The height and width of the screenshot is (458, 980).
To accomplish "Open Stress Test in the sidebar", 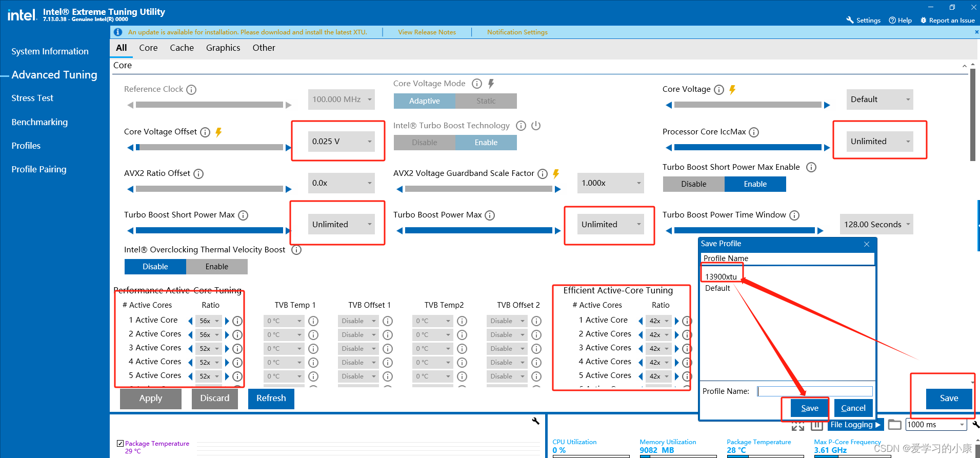I will tap(32, 98).
